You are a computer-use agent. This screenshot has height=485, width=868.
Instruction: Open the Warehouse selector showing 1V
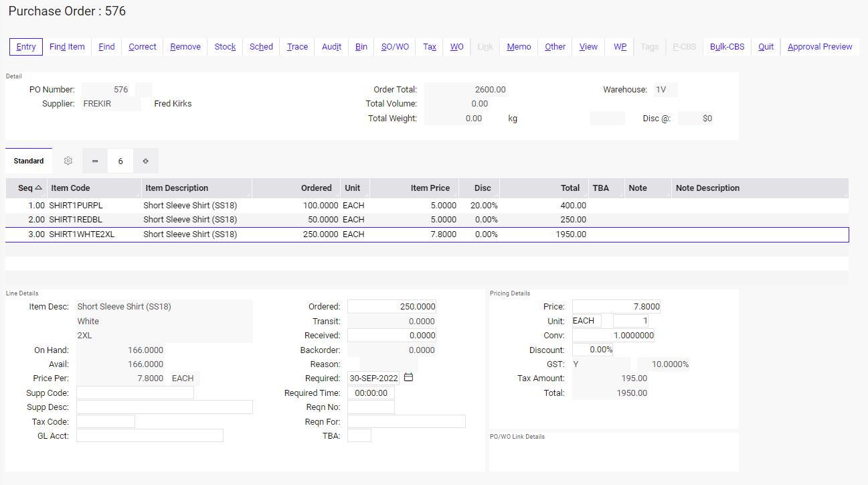point(667,89)
